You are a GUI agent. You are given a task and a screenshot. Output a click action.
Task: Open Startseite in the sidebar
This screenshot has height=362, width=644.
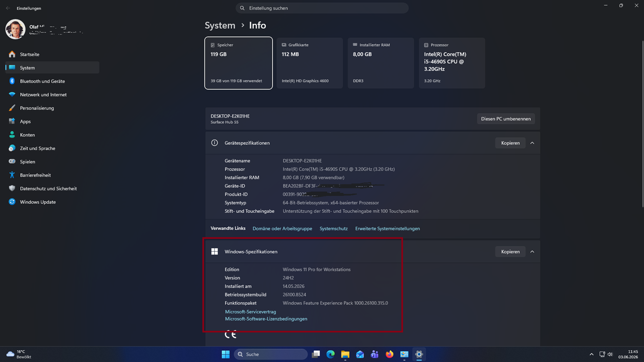[x=52, y=54]
